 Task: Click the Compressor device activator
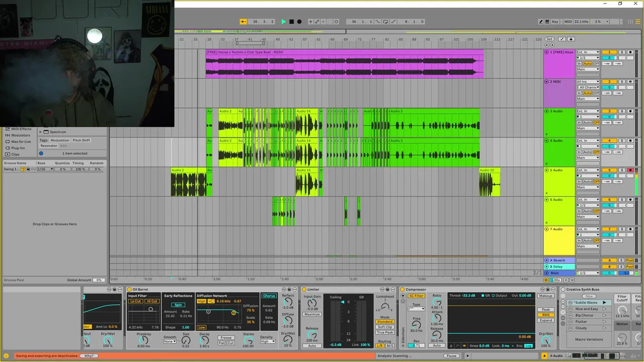[403, 290]
